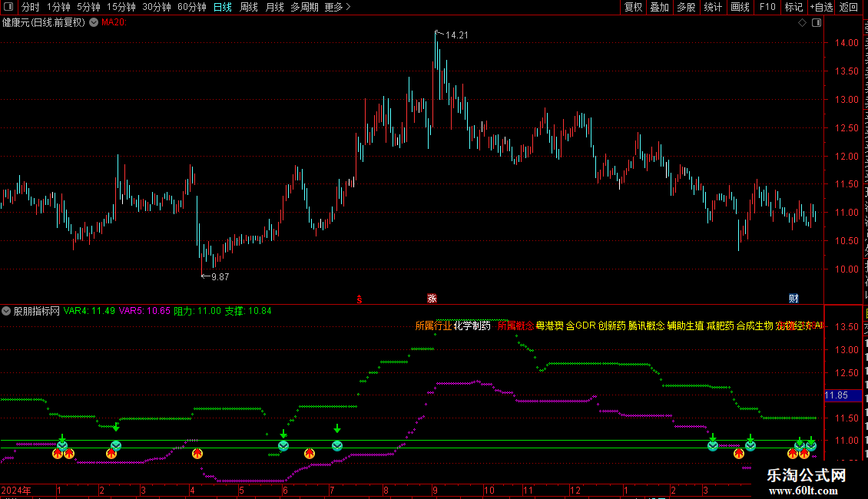
Task: Select the 30分钟 period
Action: click(x=157, y=7)
